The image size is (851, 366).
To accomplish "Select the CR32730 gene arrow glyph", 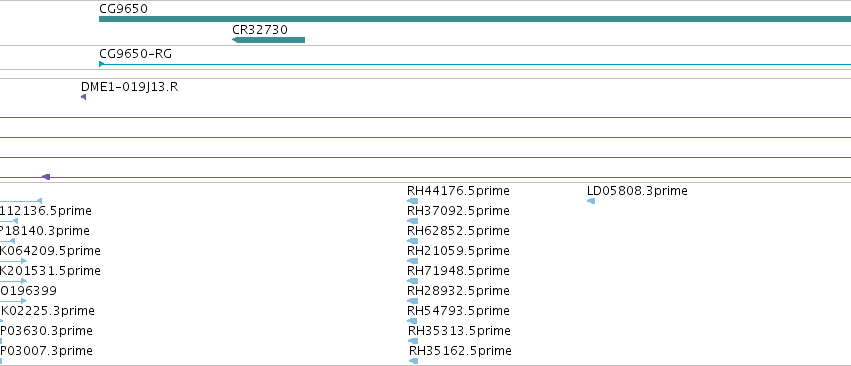I will click(268, 40).
